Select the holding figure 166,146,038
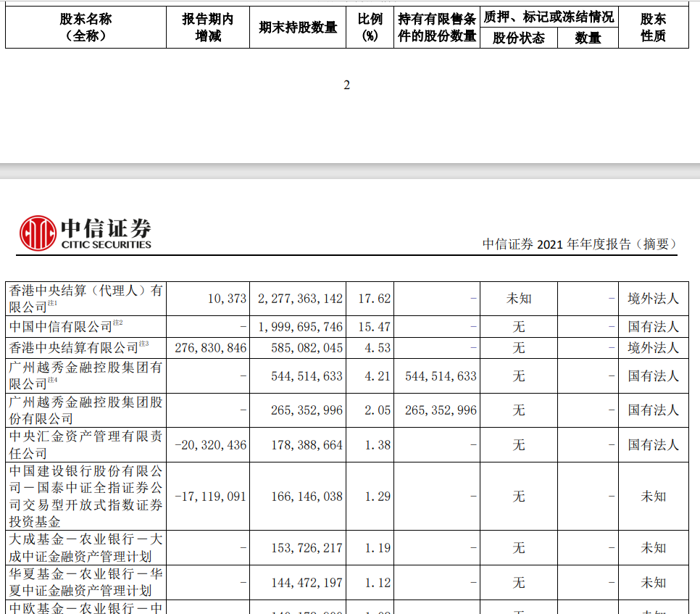 point(307,497)
